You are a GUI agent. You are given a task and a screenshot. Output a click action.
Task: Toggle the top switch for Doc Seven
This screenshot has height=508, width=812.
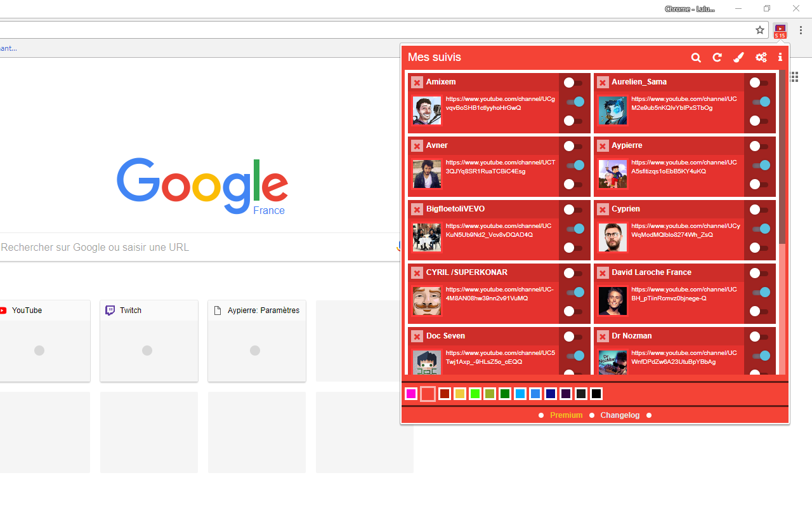click(x=573, y=337)
